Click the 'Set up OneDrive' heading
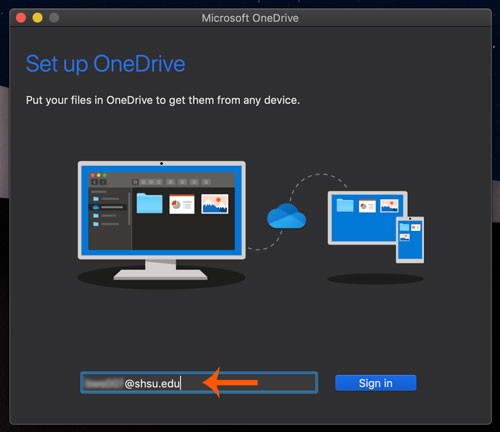The image size is (500, 432). 105,64
